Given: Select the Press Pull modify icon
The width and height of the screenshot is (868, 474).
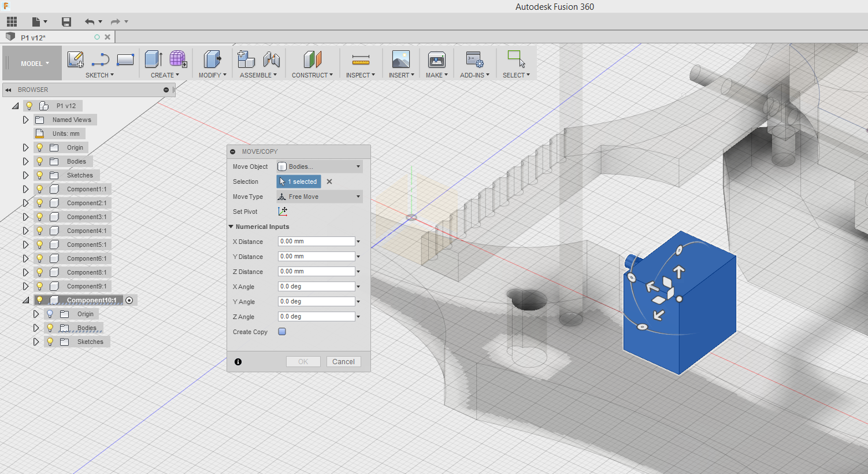Looking at the screenshot, I should (212, 59).
